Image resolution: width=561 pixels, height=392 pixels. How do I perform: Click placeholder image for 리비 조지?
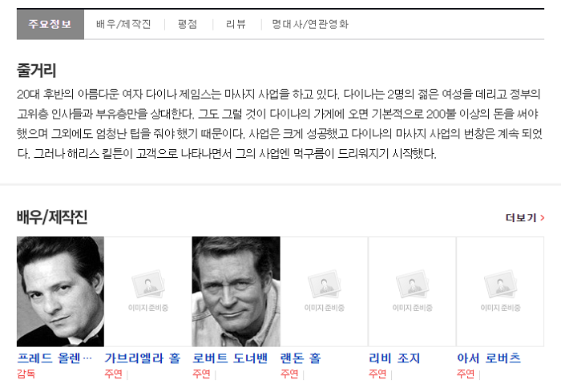click(412, 292)
